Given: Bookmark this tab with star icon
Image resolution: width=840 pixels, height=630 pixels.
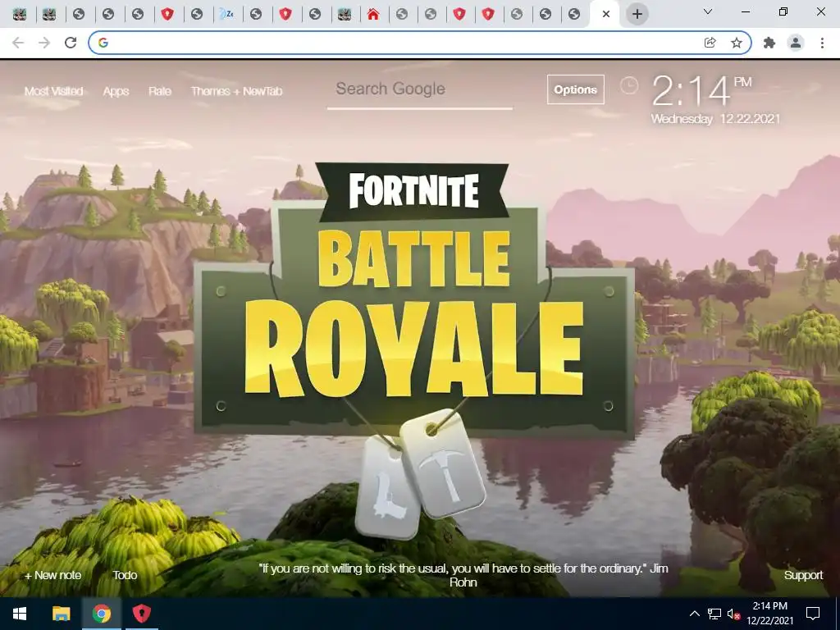Looking at the screenshot, I should coord(737,43).
